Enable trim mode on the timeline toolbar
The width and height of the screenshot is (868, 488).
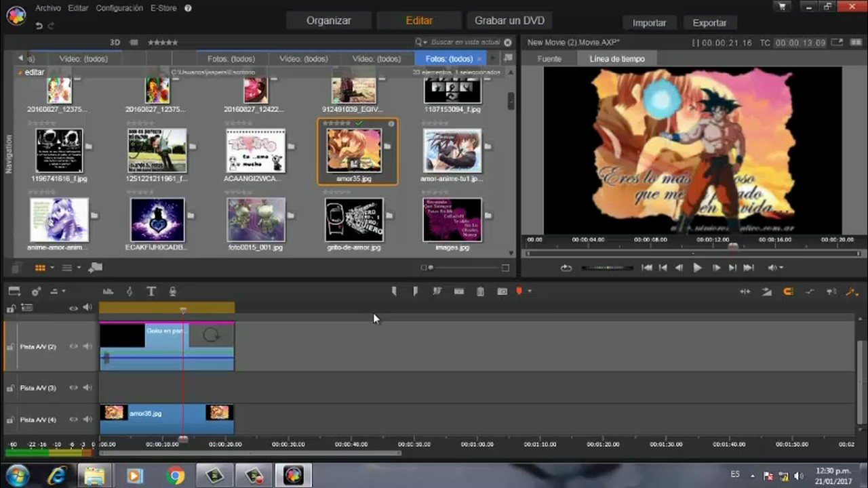(745, 291)
